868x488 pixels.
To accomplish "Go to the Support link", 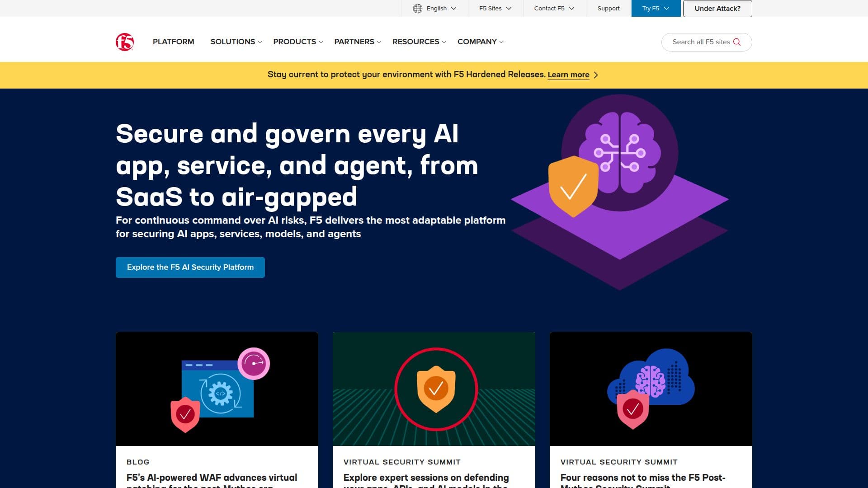I will pos(609,9).
